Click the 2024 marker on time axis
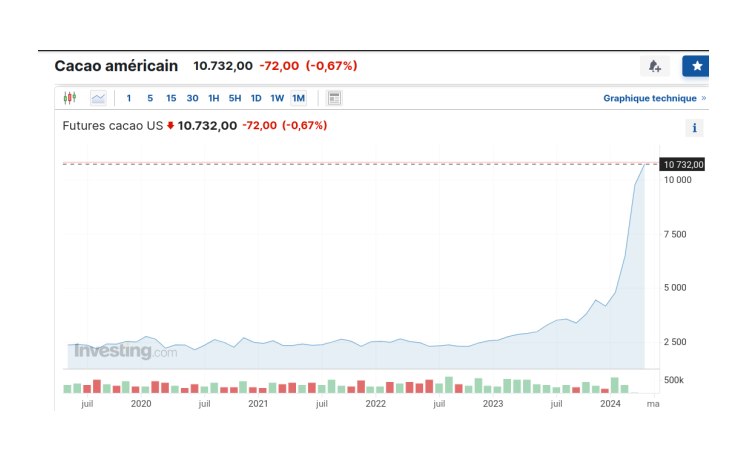The image size is (747, 467). click(x=610, y=404)
